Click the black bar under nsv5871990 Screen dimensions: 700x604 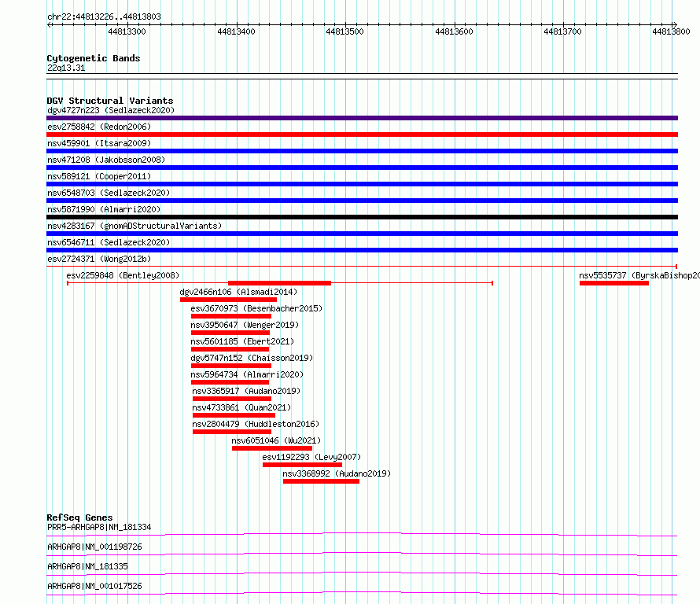pos(362,217)
